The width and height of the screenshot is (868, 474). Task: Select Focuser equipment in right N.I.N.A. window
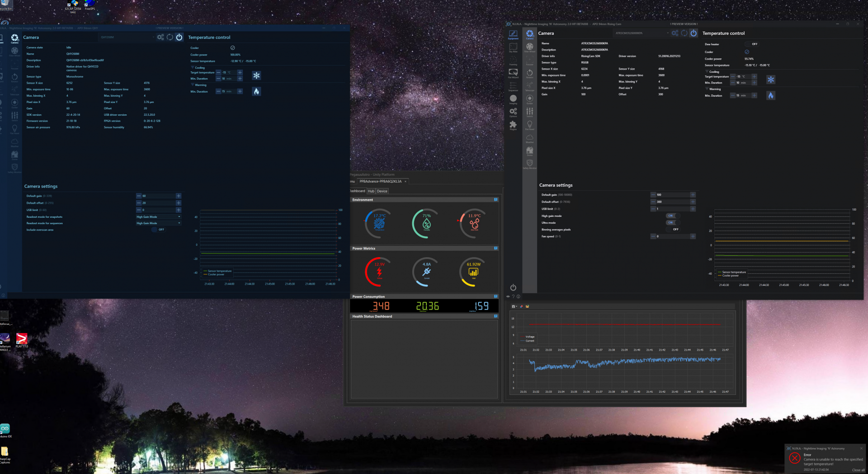point(529,61)
